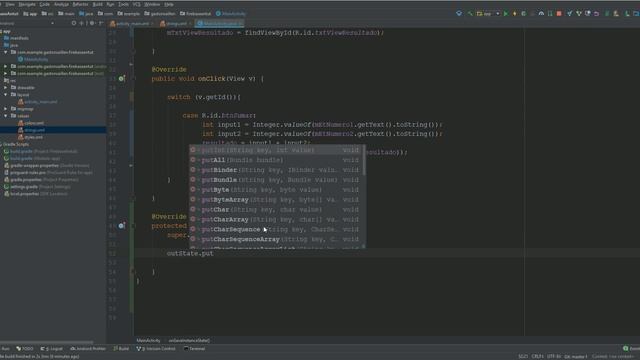Open the Terminal tool window
Image resolution: width=640 pixels, height=360 pixels.
coord(194,349)
